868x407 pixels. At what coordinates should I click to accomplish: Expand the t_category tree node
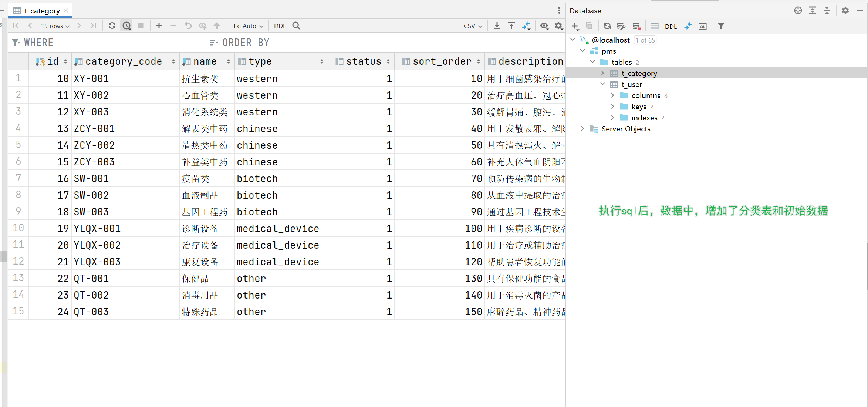click(x=602, y=73)
